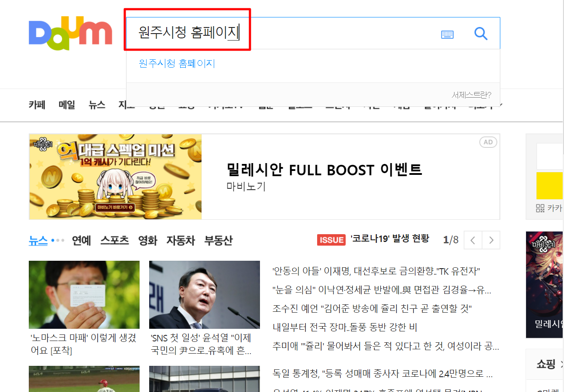Open 밀레시안 FULL BOOST 이벤트 ad title
The height and width of the screenshot is (392, 564).
point(324,170)
